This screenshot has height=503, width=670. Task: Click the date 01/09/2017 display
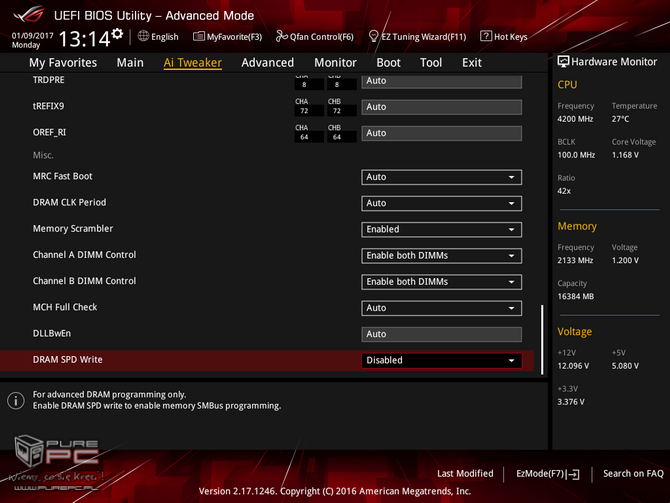tap(32, 36)
